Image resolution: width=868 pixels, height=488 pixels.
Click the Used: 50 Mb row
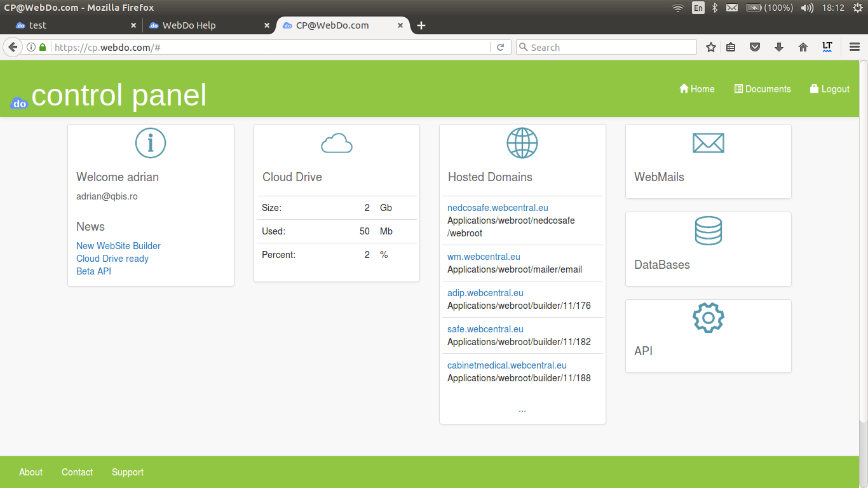(x=337, y=231)
